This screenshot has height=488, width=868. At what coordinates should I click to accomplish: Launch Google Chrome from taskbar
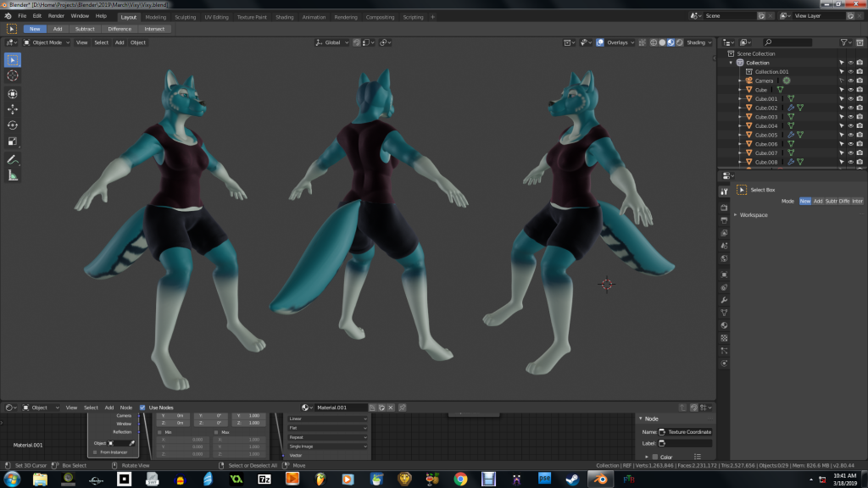[x=460, y=480]
